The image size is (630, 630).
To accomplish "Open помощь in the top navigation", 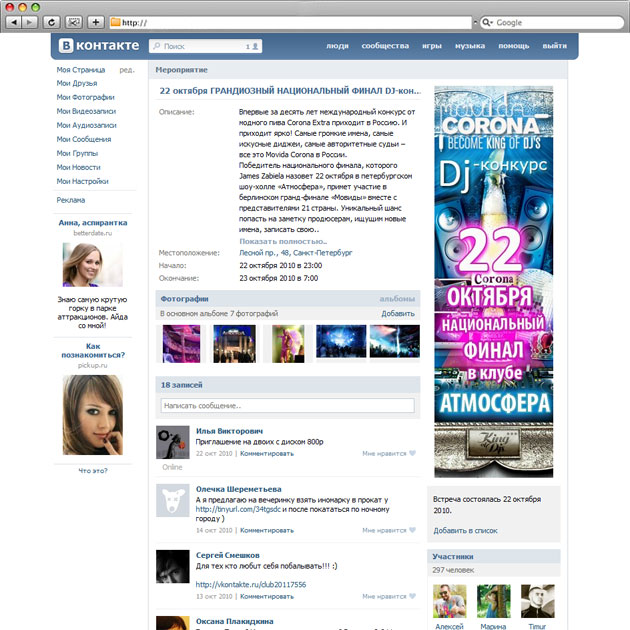I will click(x=513, y=46).
